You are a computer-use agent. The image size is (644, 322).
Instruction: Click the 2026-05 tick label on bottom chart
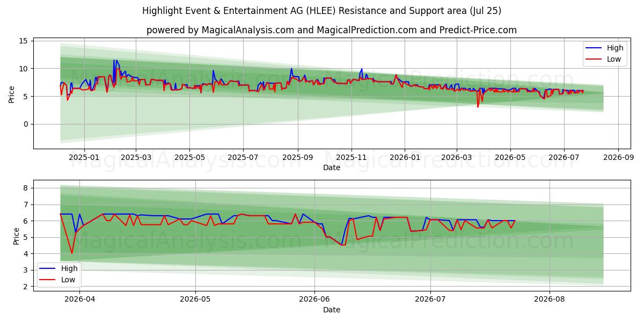195,300
